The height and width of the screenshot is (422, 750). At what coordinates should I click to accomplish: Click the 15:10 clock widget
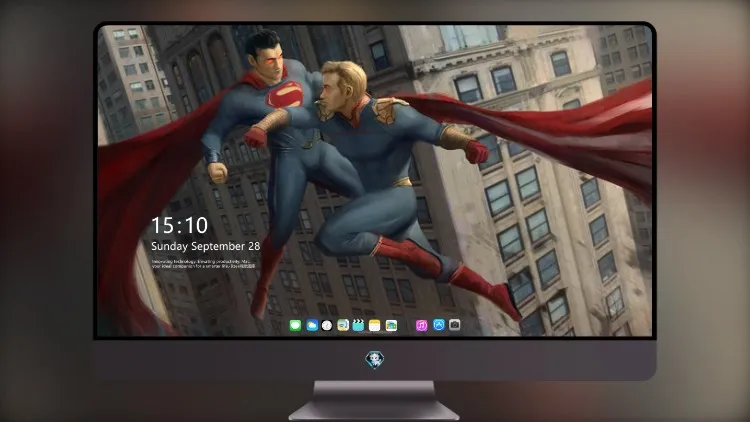[x=179, y=225]
